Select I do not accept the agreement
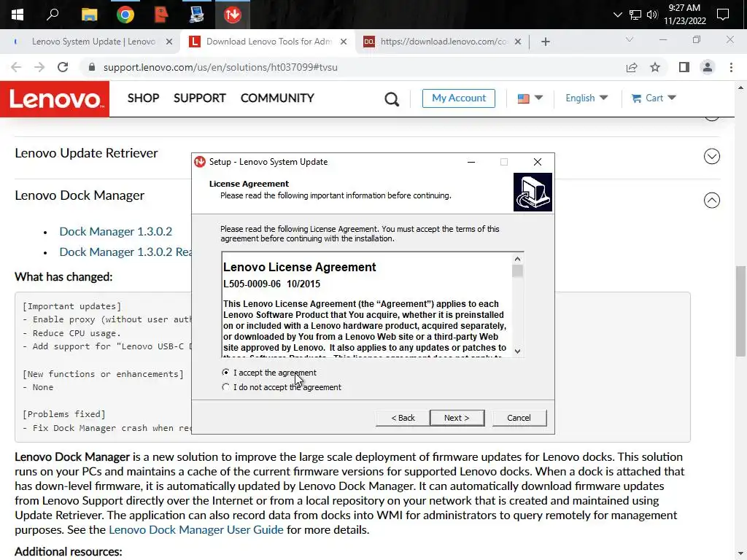 pyautogui.click(x=282, y=387)
